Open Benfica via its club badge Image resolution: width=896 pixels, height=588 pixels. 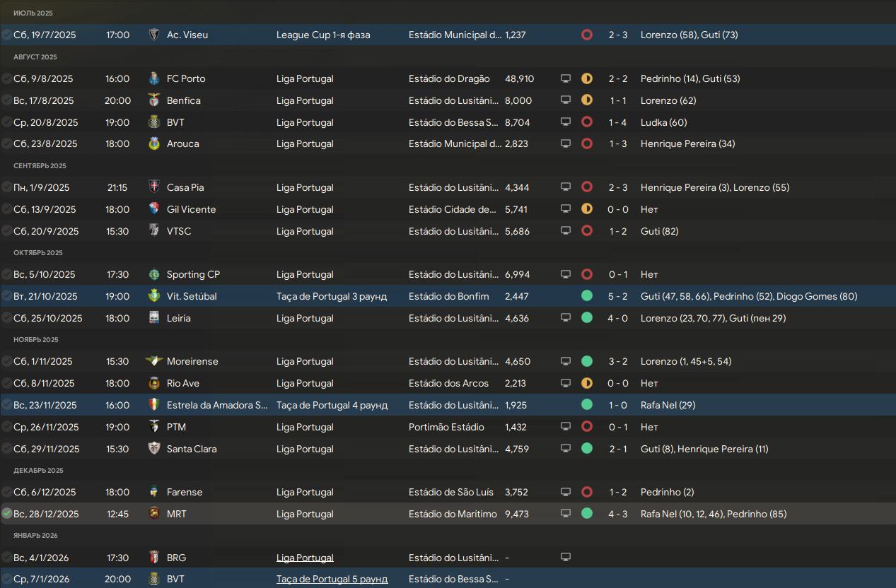click(x=153, y=100)
